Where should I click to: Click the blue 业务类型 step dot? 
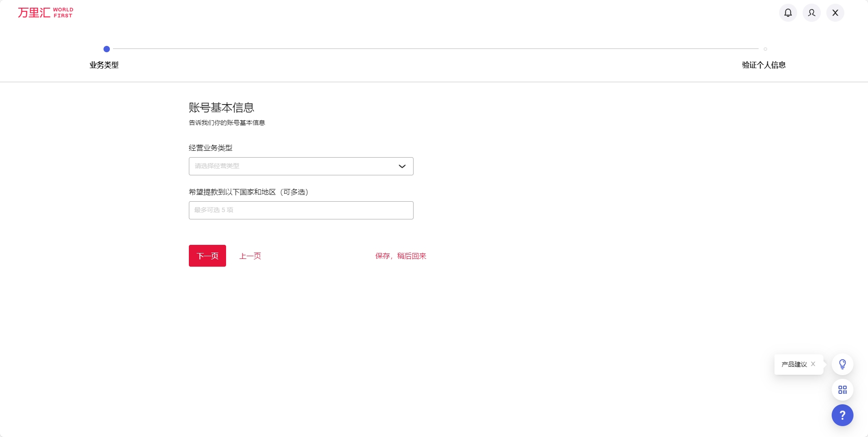107,49
